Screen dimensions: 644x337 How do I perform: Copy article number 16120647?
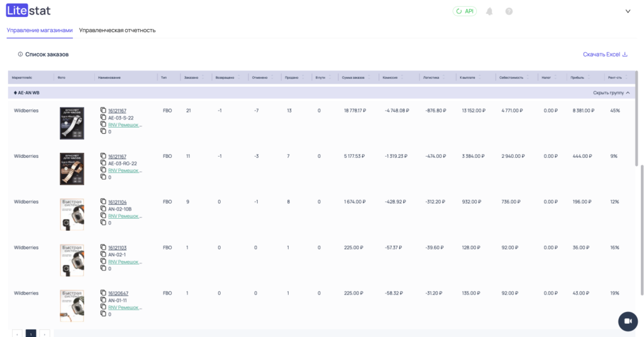tap(103, 293)
